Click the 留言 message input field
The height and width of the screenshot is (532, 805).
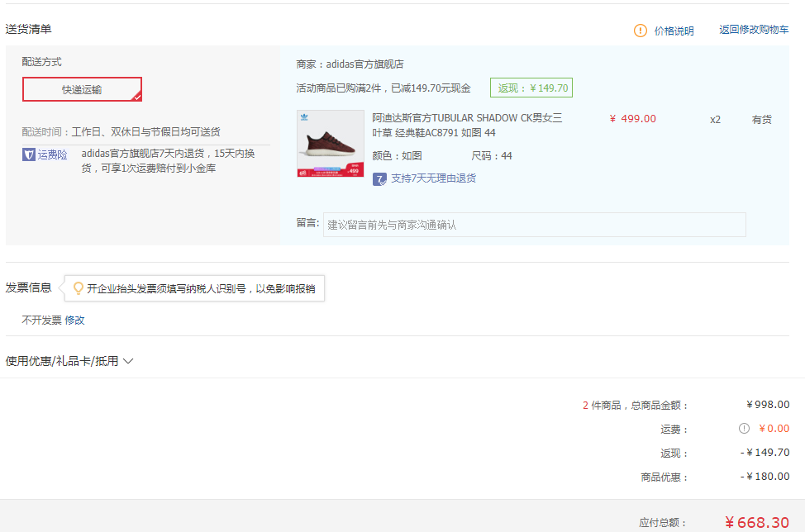pyautogui.click(x=535, y=225)
